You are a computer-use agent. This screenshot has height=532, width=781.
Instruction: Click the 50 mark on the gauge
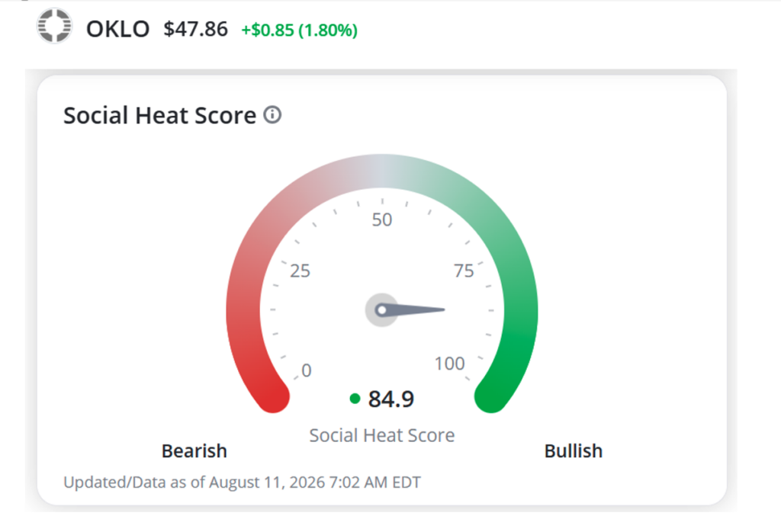point(382,220)
